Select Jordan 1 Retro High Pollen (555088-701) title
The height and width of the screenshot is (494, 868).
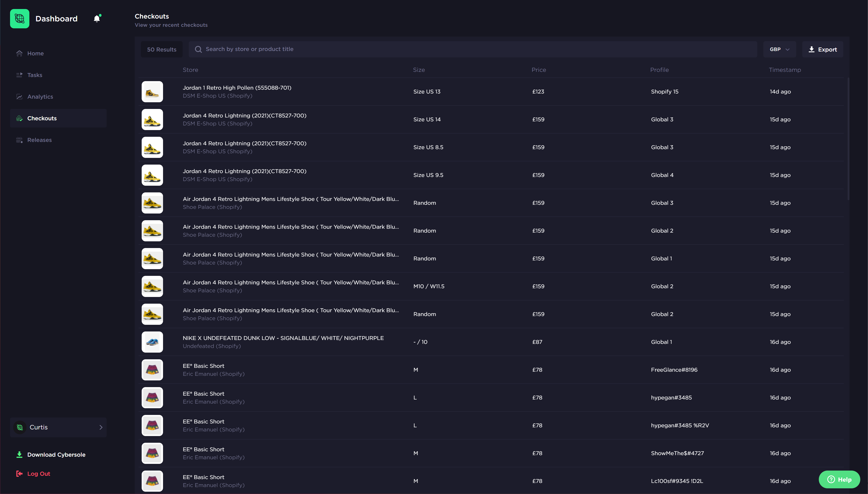tap(237, 88)
